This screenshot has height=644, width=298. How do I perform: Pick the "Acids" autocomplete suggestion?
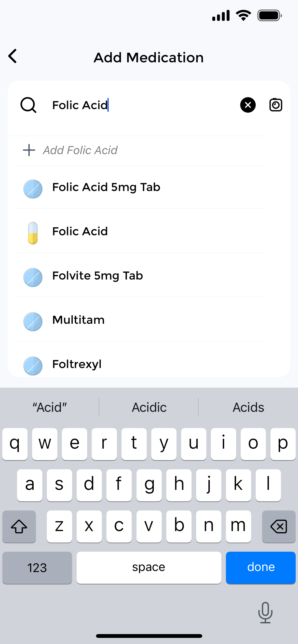pyautogui.click(x=248, y=407)
